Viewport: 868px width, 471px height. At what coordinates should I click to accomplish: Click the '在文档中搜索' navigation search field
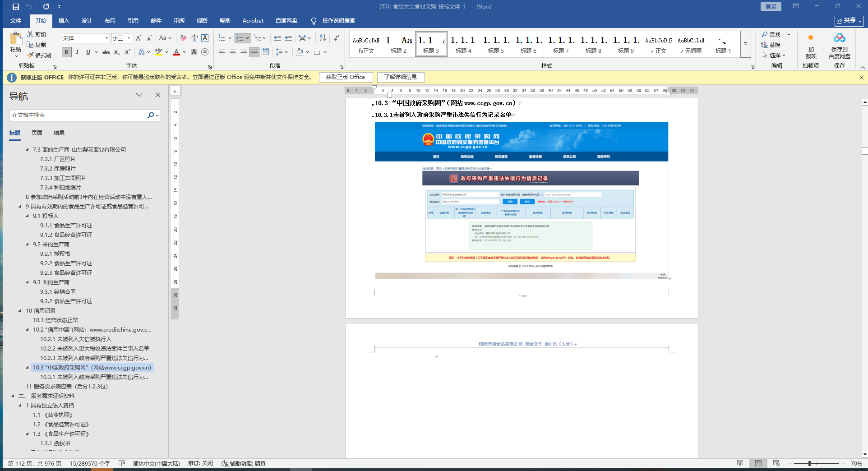coord(78,115)
